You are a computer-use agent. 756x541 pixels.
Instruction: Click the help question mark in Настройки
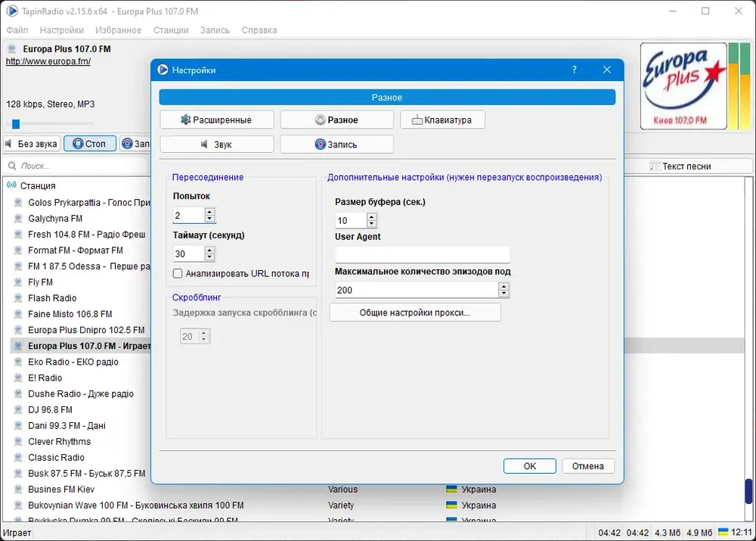coord(575,70)
